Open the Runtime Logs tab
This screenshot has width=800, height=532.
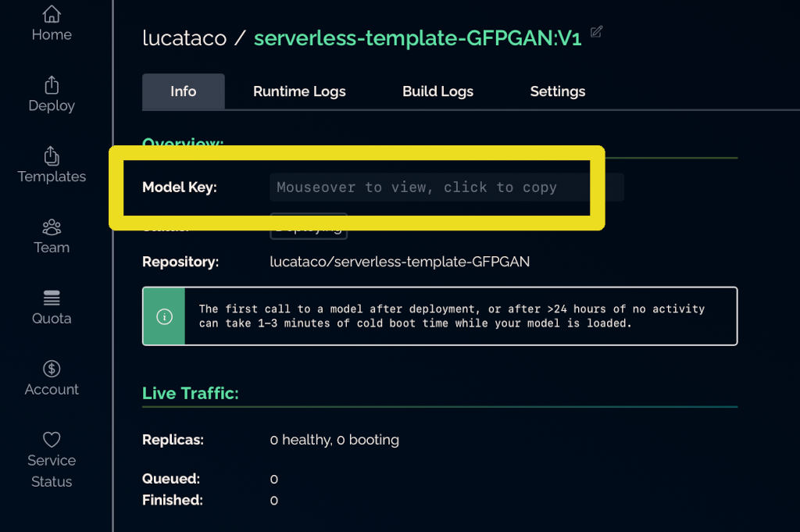click(x=299, y=91)
